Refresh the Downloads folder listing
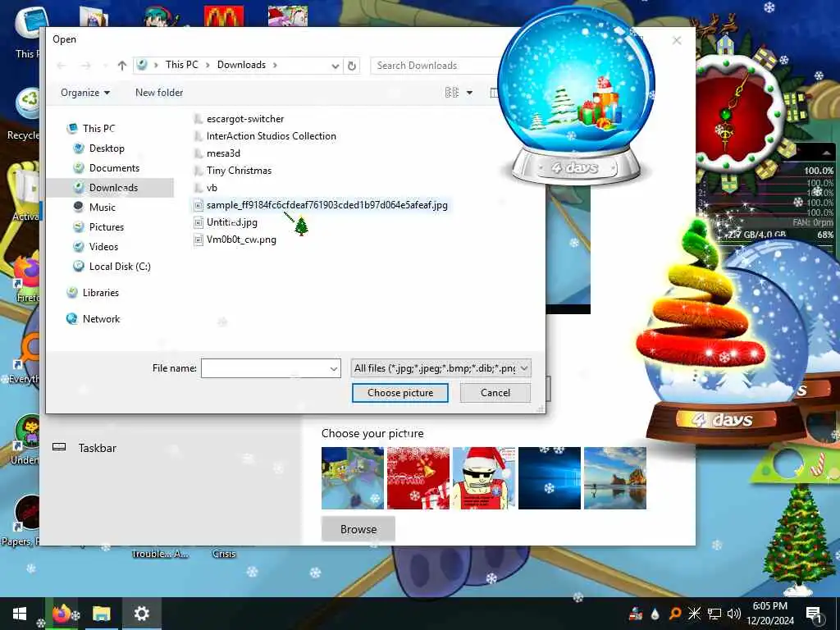 point(352,66)
